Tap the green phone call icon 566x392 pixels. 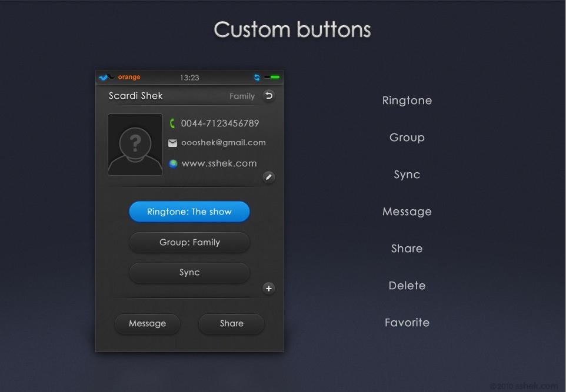click(172, 123)
